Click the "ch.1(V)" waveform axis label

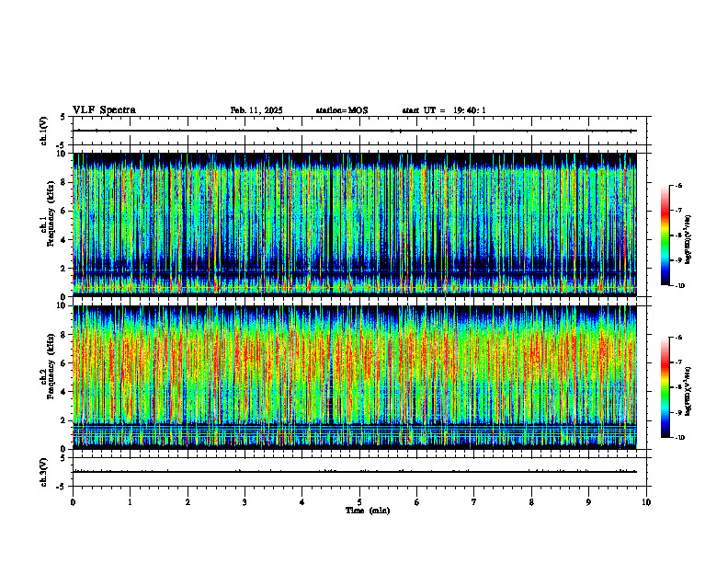click(x=43, y=131)
